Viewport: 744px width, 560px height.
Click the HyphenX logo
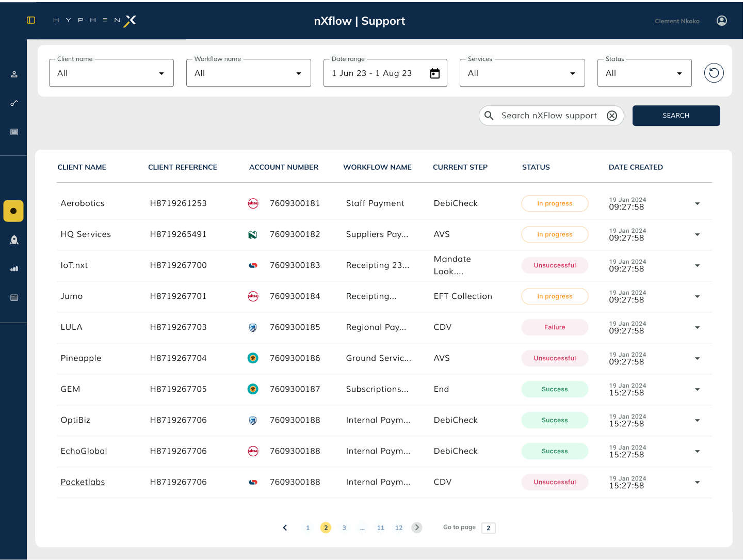coord(94,20)
